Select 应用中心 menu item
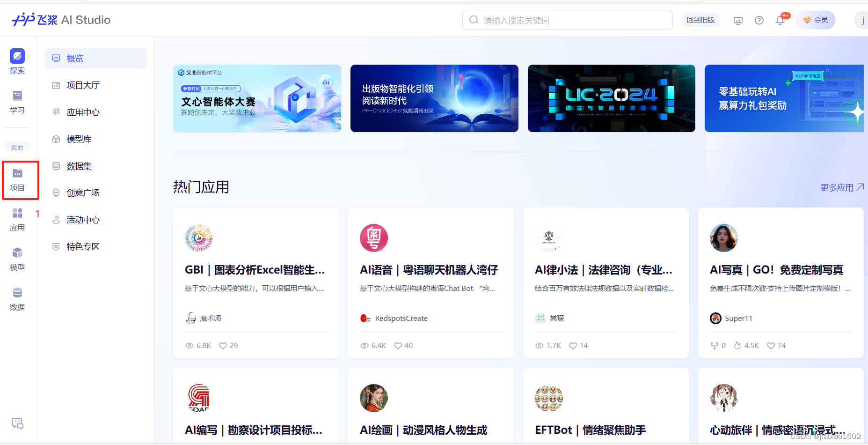Screen dimensions: 868x445 click(95, 112)
